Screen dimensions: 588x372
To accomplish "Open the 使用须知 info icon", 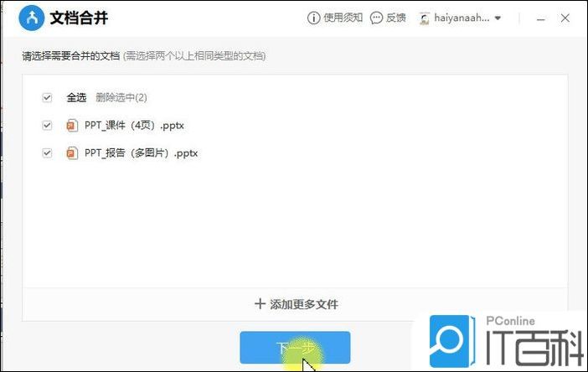I will coord(313,18).
